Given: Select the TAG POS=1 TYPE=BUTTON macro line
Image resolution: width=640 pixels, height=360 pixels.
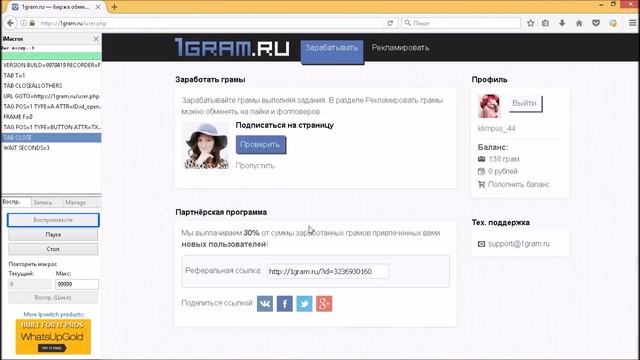Looking at the screenshot, I should pyautogui.click(x=51, y=127).
